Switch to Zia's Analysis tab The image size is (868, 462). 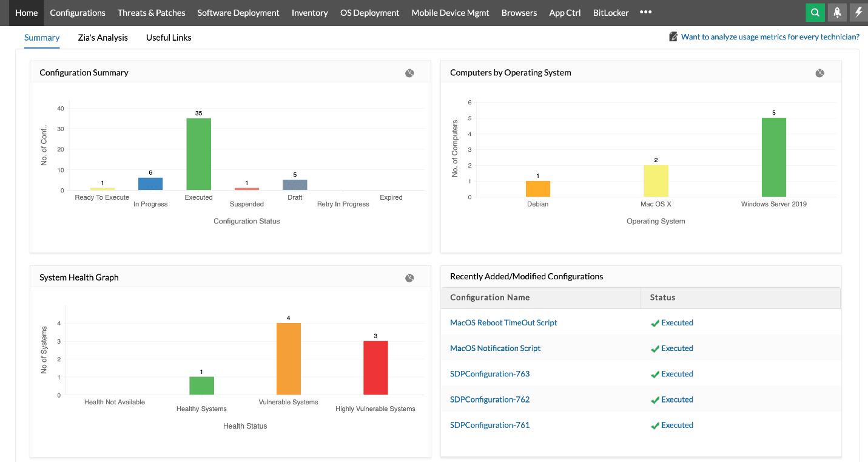(x=103, y=38)
